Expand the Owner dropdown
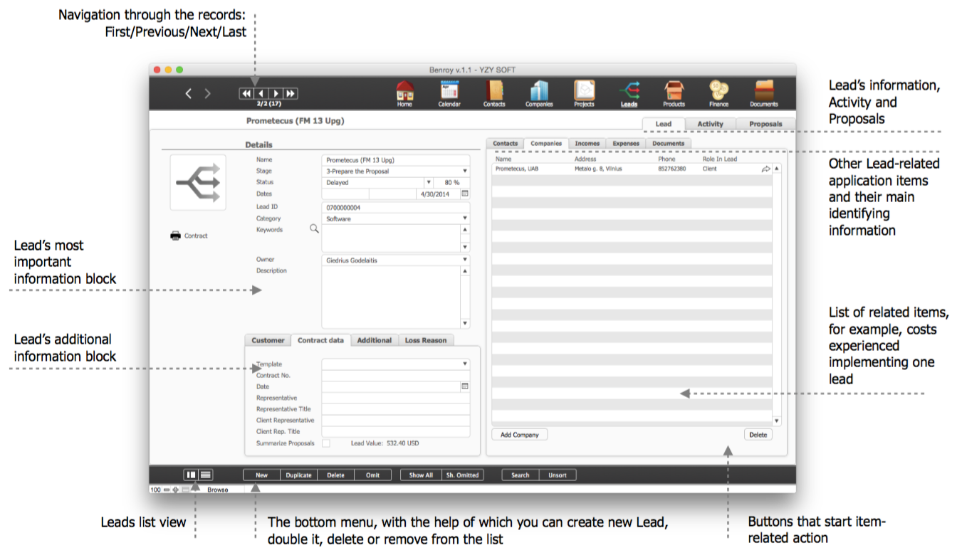Viewport: 957px width, 560px height. click(465, 260)
